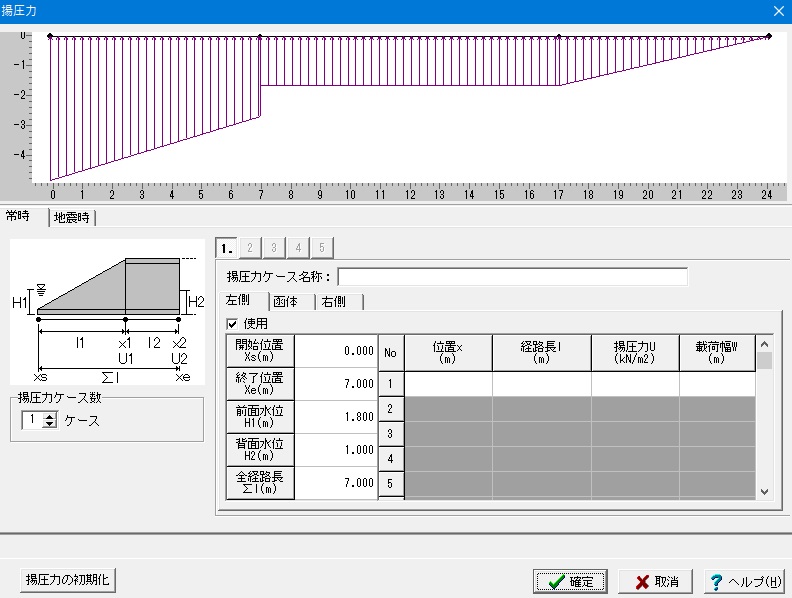Click table scrollbar down arrow

click(765, 491)
